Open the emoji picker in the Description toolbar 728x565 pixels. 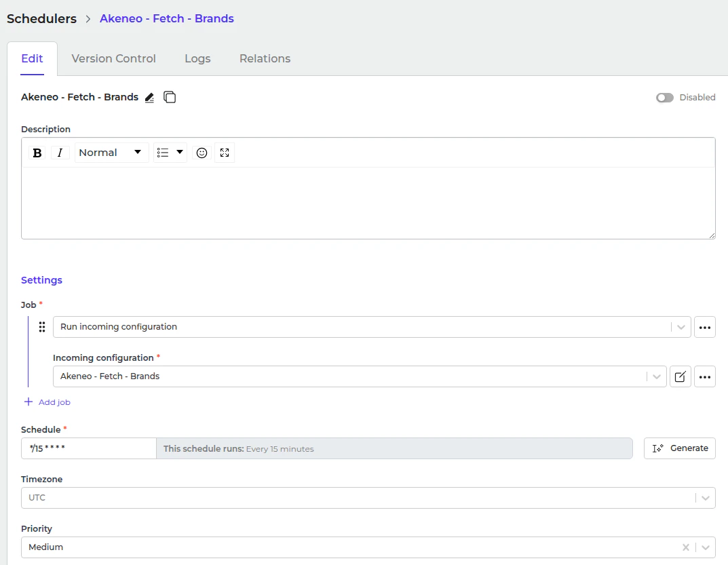[202, 153]
